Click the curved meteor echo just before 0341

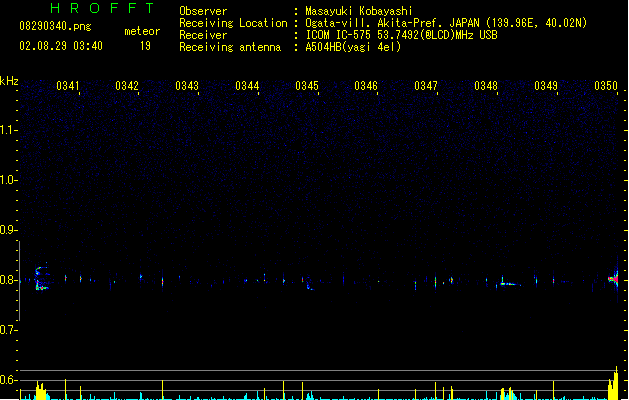pos(41,278)
